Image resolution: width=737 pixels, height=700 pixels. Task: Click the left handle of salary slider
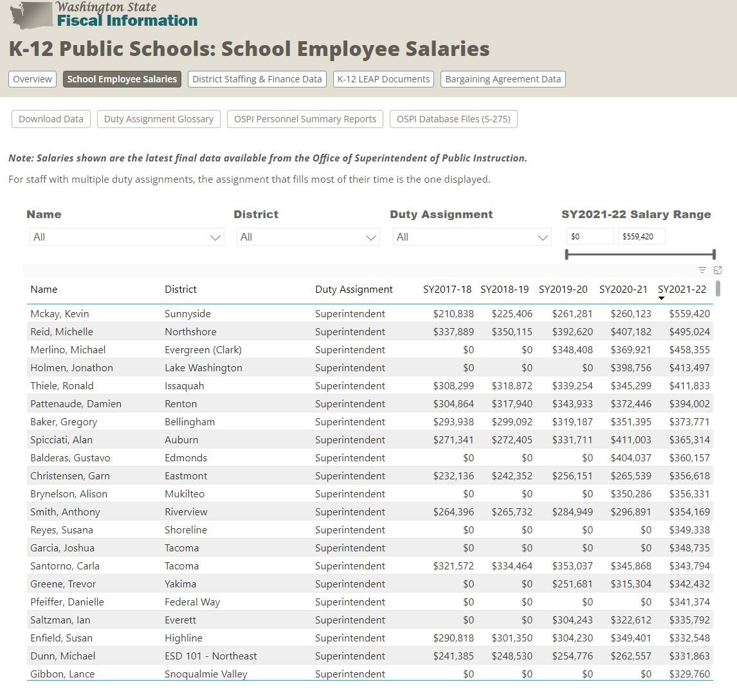pos(567,255)
